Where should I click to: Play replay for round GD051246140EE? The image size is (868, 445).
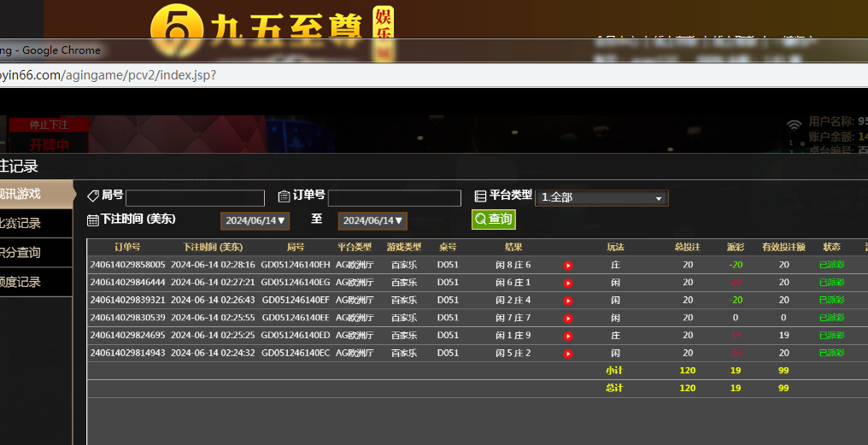click(568, 318)
